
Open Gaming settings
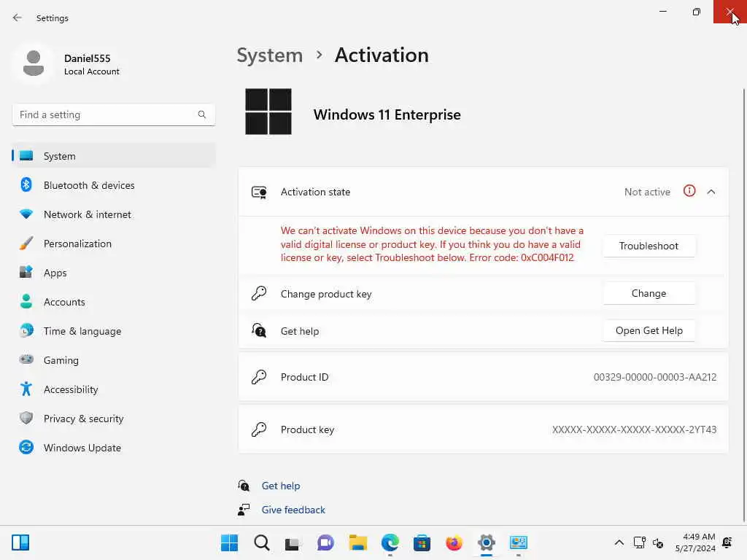click(113, 360)
